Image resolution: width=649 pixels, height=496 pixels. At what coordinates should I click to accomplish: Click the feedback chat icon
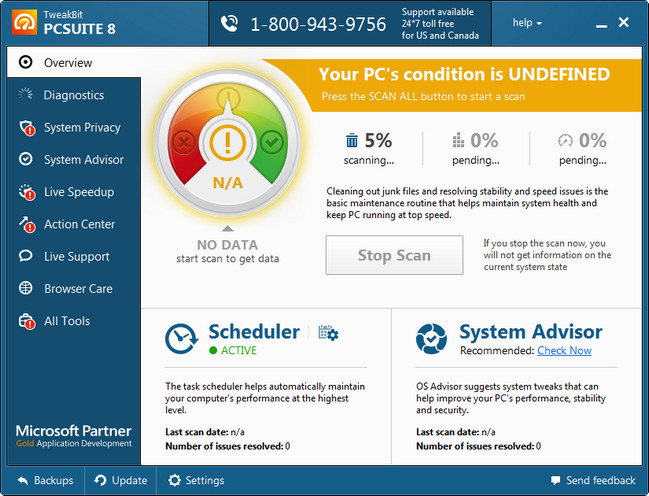[555, 480]
